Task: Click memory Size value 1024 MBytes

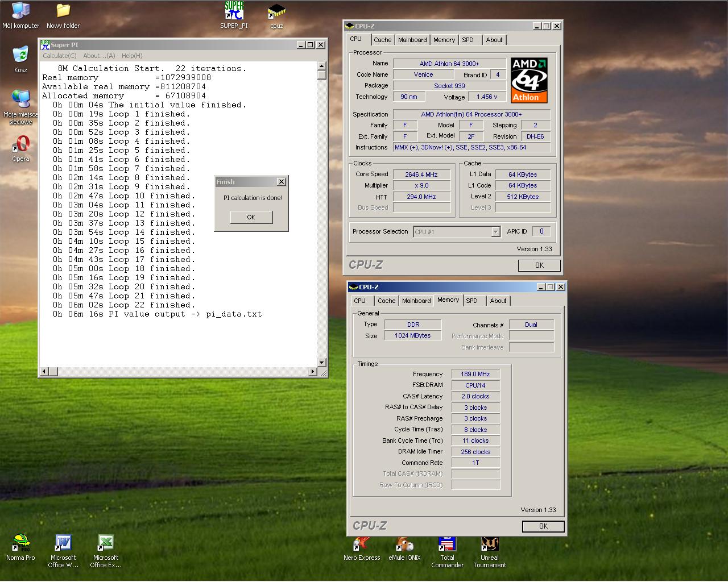Action: pyautogui.click(x=413, y=335)
